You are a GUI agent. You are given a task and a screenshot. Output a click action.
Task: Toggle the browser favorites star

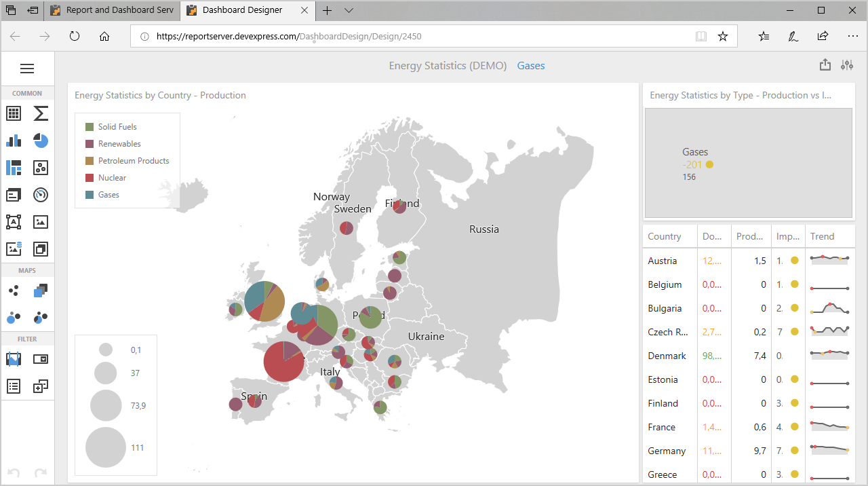pos(723,37)
